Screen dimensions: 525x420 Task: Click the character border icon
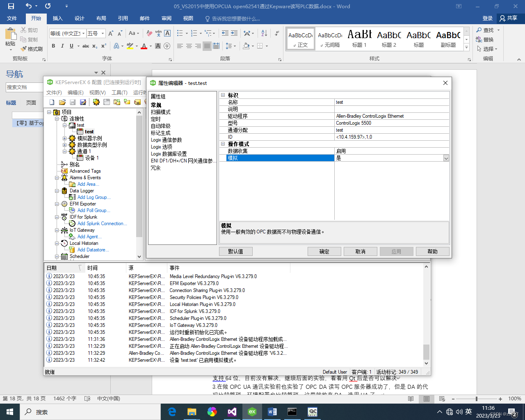coord(167,33)
